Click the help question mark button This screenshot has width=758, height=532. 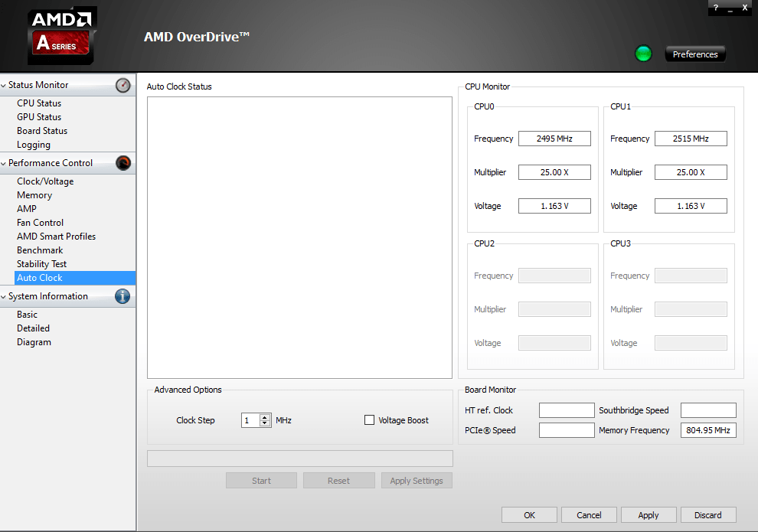coord(716,7)
